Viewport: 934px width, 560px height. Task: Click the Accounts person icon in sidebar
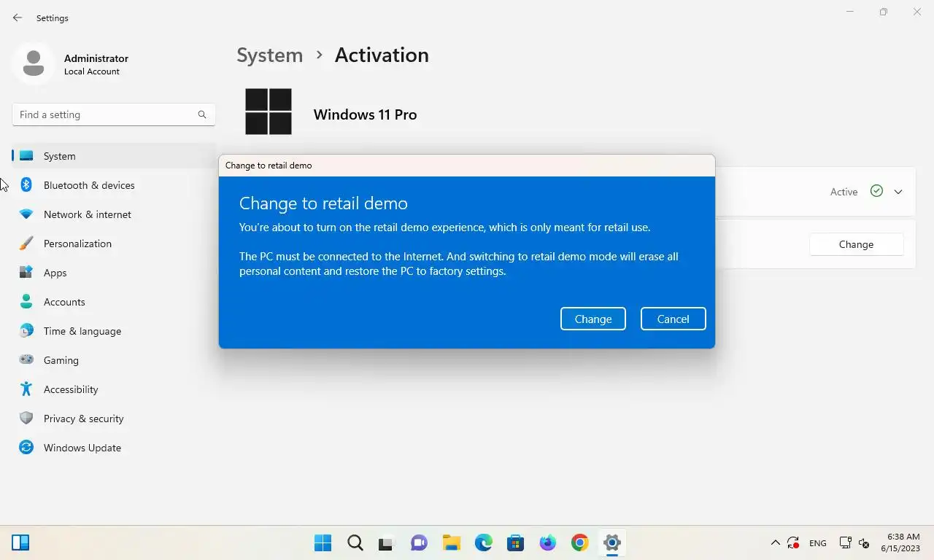pos(26,301)
